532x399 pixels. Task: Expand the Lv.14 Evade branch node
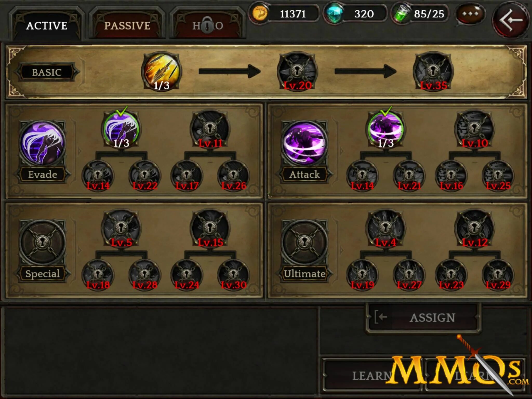pos(98,176)
